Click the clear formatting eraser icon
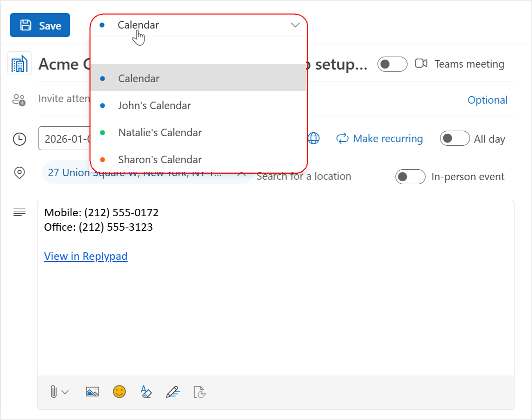Screen dimensions: 532x420 pyautogui.click(x=145, y=391)
